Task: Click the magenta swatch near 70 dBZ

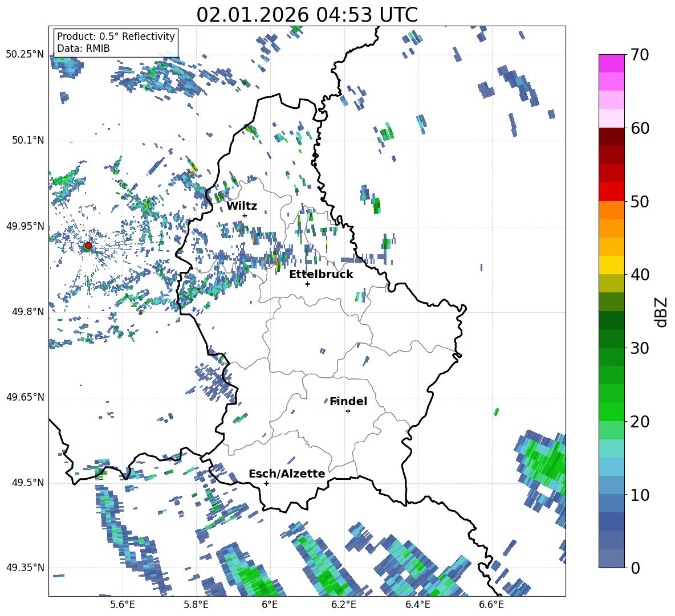Action: tap(611, 63)
